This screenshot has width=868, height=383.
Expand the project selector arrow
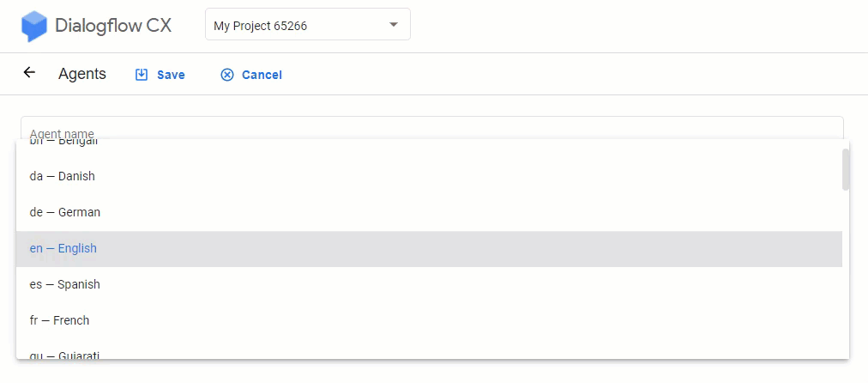point(394,25)
